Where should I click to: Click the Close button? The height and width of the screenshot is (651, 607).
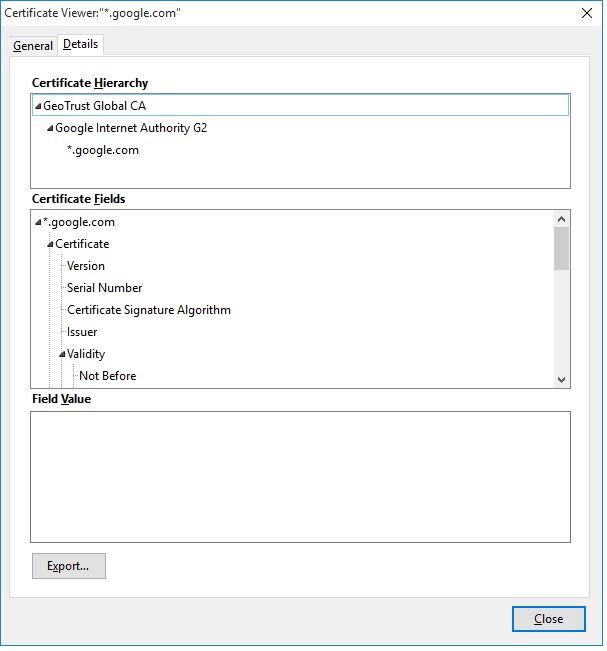[x=548, y=619]
